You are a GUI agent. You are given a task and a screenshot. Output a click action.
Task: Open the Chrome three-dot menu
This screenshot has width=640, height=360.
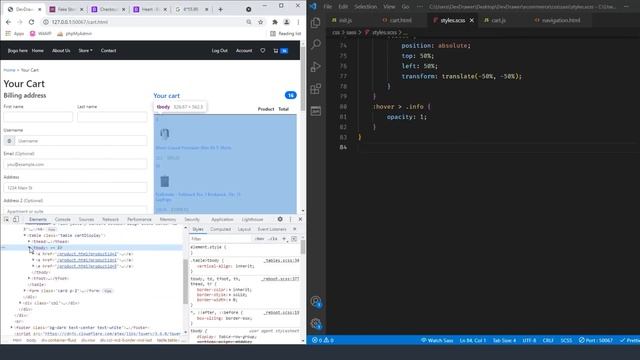coord(298,22)
